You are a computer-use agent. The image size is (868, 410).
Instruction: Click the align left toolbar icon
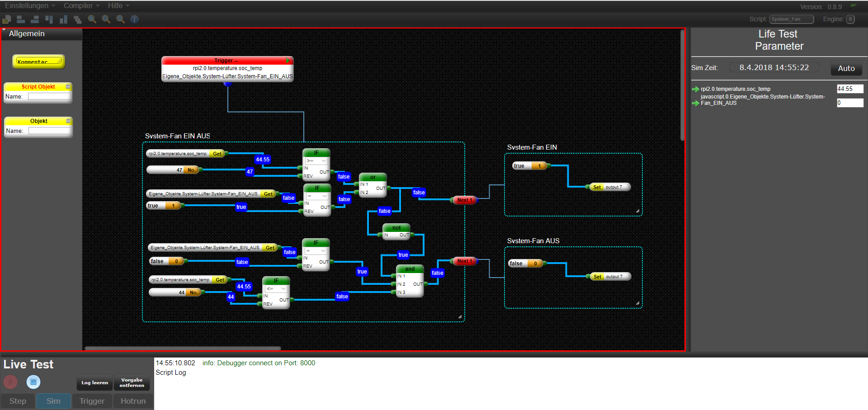(21, 19)
